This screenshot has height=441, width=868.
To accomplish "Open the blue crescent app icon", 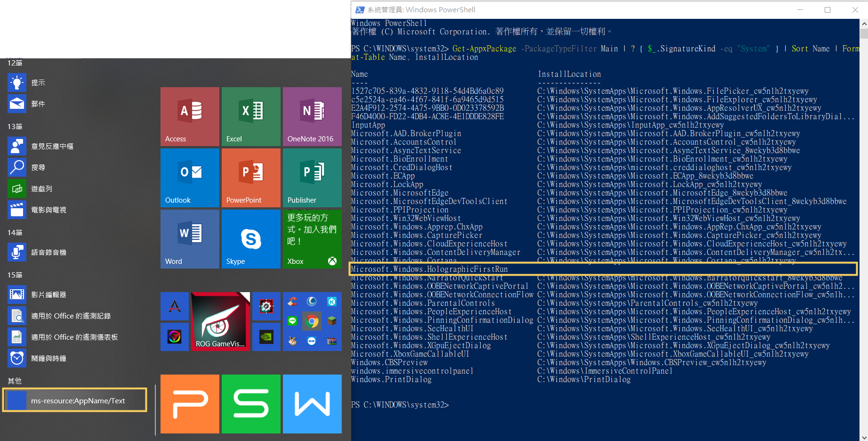I will click(312, 302).
